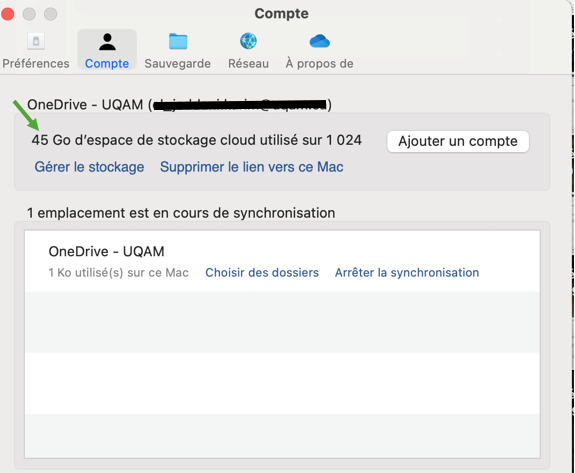Switch to the À propos de tab label
The image size is (575, 473).
coord(319,63)
